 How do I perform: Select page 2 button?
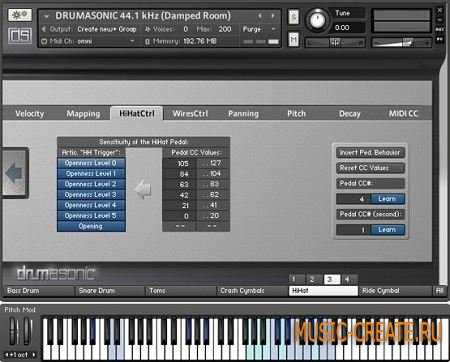tap(314, 279)
